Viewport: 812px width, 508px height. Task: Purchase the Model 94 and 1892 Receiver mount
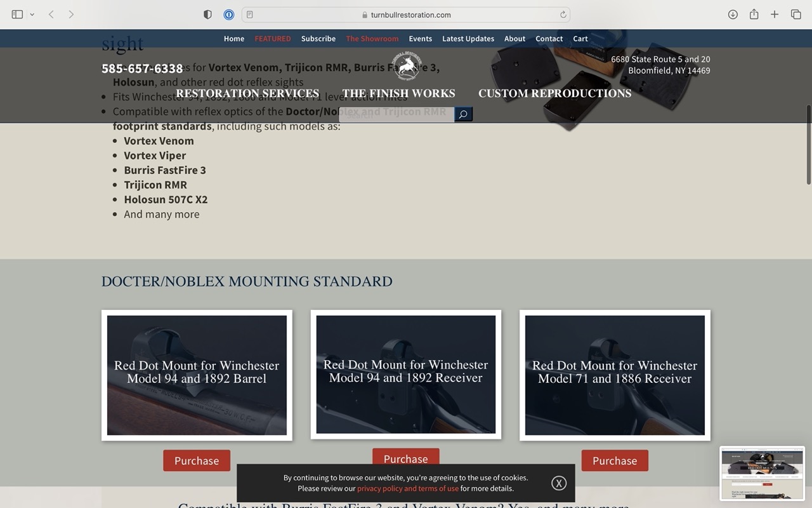[406, 457]
